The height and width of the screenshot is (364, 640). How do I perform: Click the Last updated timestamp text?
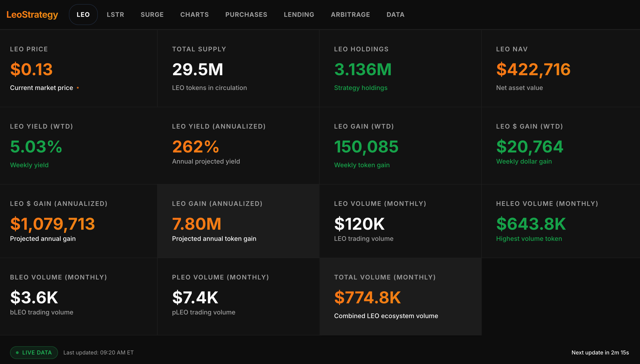point(98,352)
